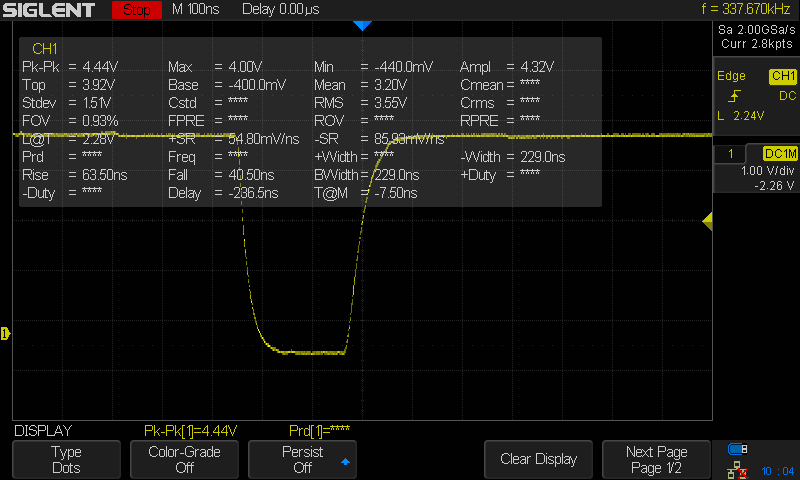Viewport: 800px width, 480px height.
Task: Click the 1.00 V/div vertical scale
Action: (758, 170)
